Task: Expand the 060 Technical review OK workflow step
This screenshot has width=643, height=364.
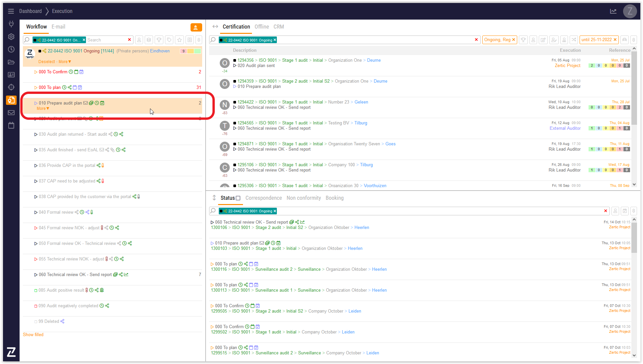Action: [x=36, y=275]
